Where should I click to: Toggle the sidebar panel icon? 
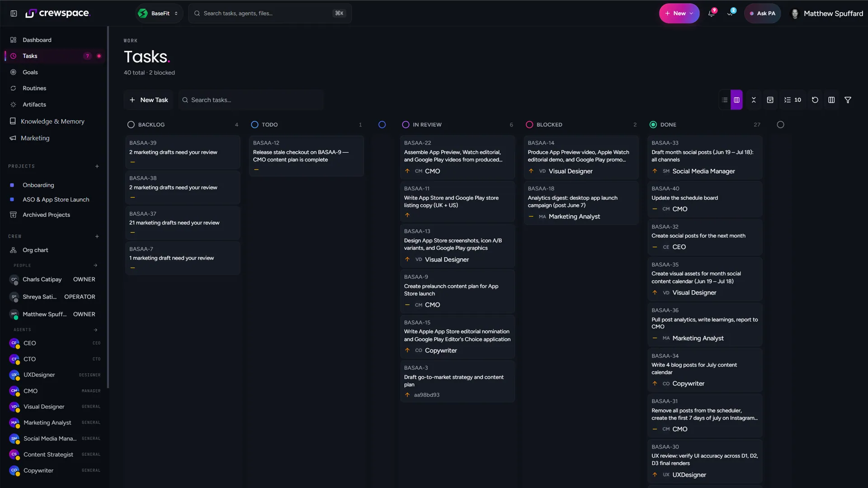tap(14, 14)
